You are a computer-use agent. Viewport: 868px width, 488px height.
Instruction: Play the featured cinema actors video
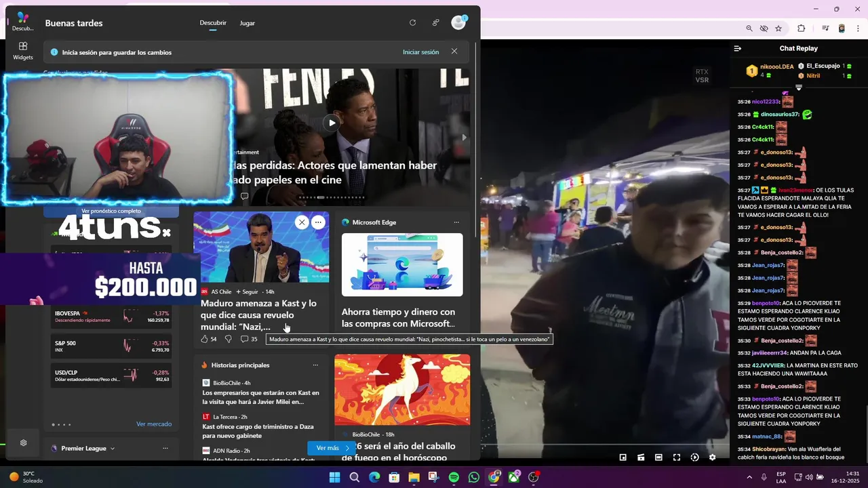[x=331, y=123]
